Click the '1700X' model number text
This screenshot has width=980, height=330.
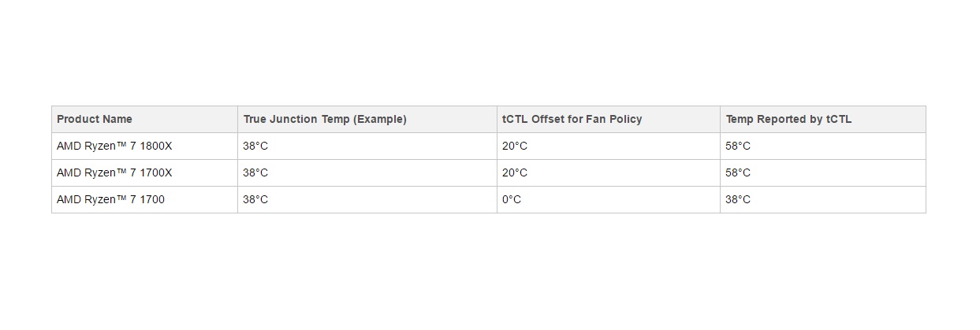tap(155, 173)
